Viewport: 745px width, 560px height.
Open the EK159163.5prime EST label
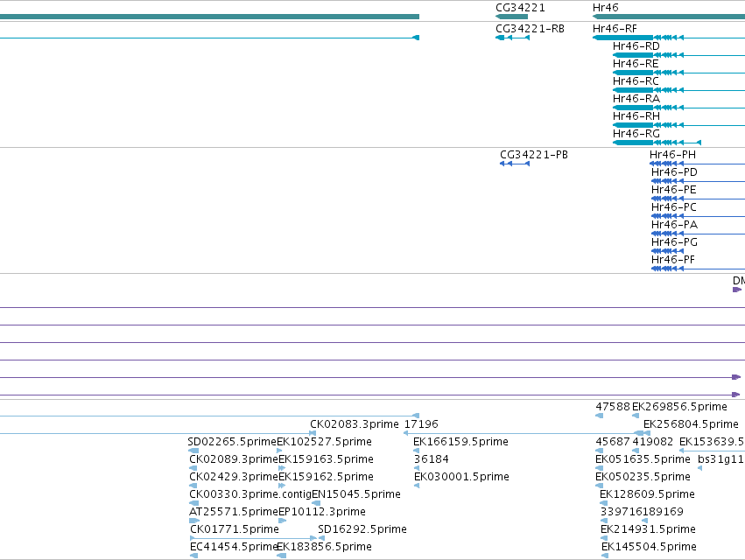(326, 459)
